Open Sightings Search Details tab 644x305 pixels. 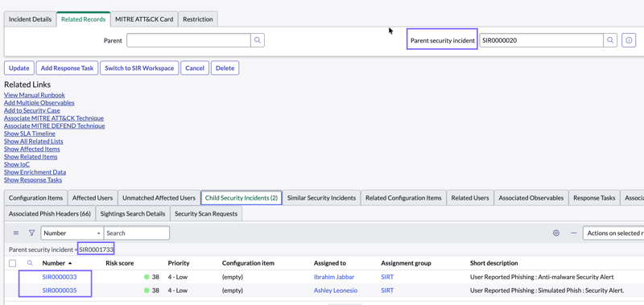133,214
